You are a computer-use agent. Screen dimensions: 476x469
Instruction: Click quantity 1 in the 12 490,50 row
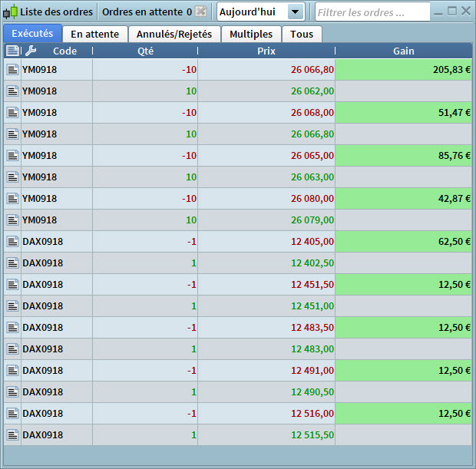coord(193,392)
